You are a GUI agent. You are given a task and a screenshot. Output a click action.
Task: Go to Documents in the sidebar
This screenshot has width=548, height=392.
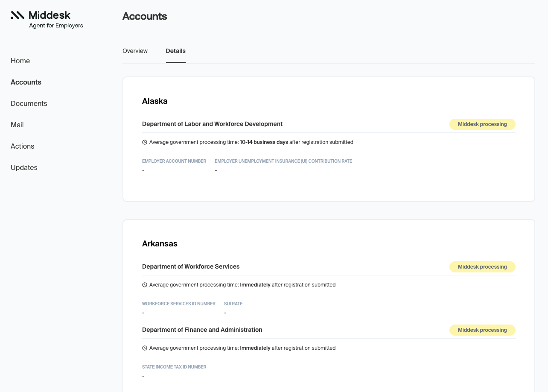[29, 103]
